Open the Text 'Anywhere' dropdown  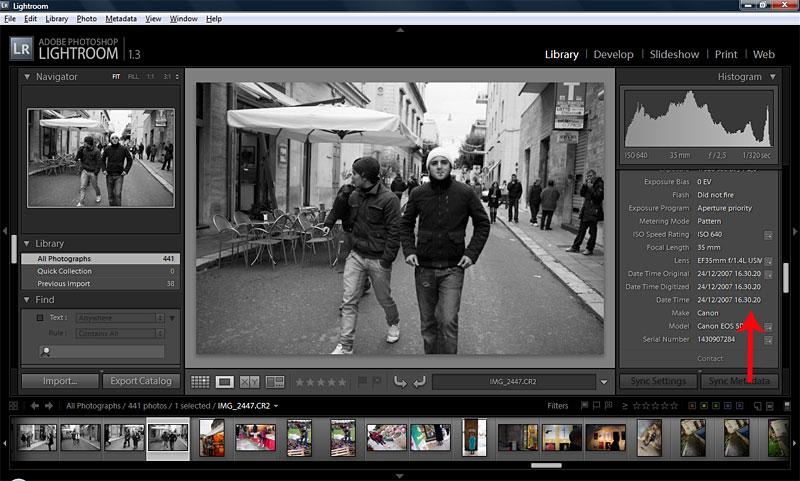click(x=120, y=318)
